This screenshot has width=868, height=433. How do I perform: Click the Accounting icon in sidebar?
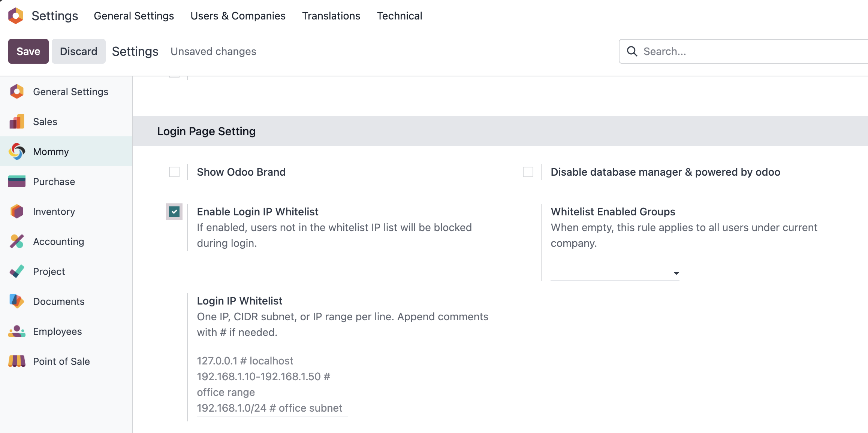pos(17,242)
